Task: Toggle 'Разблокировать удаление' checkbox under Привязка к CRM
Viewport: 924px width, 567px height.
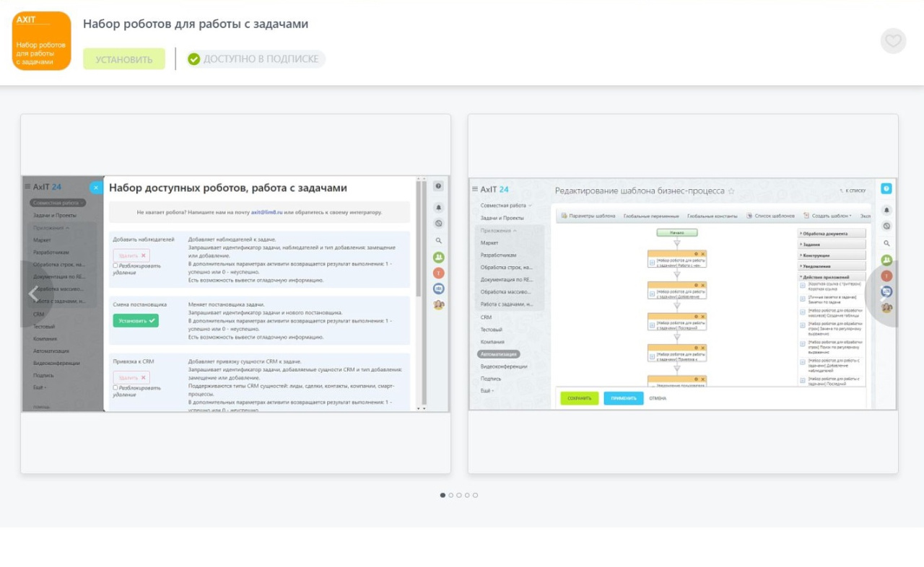Action: [x=115, y=387]
